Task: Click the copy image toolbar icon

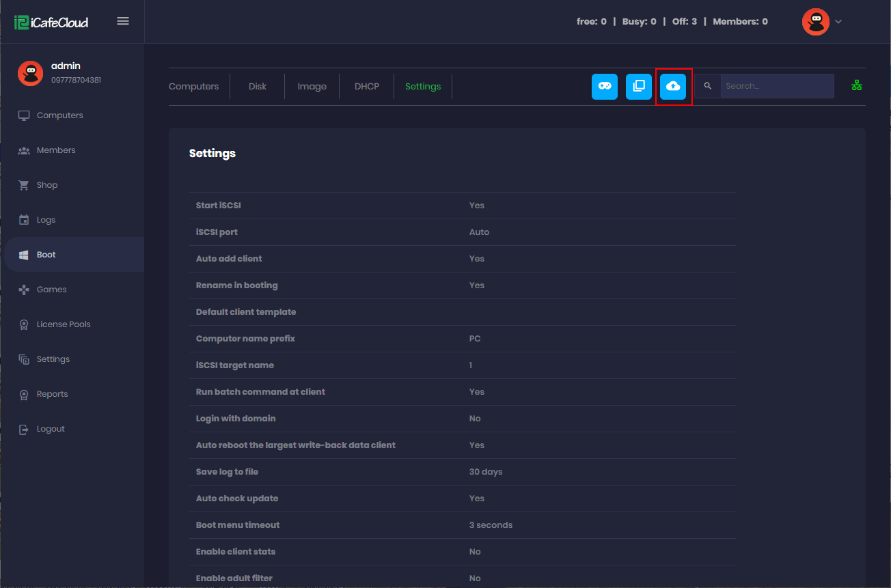Action: pos(638,86)
